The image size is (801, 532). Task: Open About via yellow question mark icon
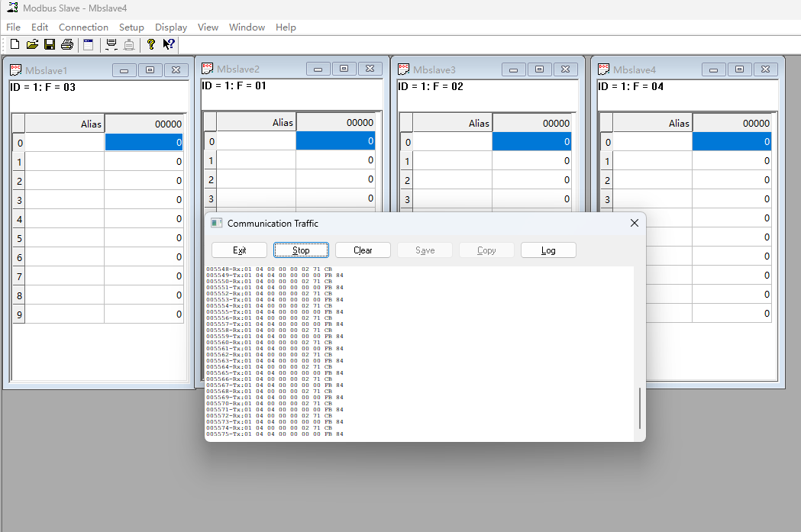point(151,44)
